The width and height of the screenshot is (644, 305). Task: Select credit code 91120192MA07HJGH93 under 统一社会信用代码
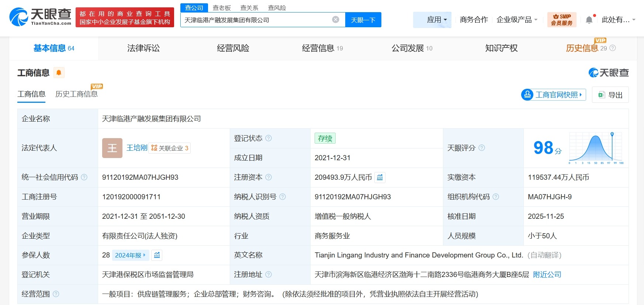140,177
